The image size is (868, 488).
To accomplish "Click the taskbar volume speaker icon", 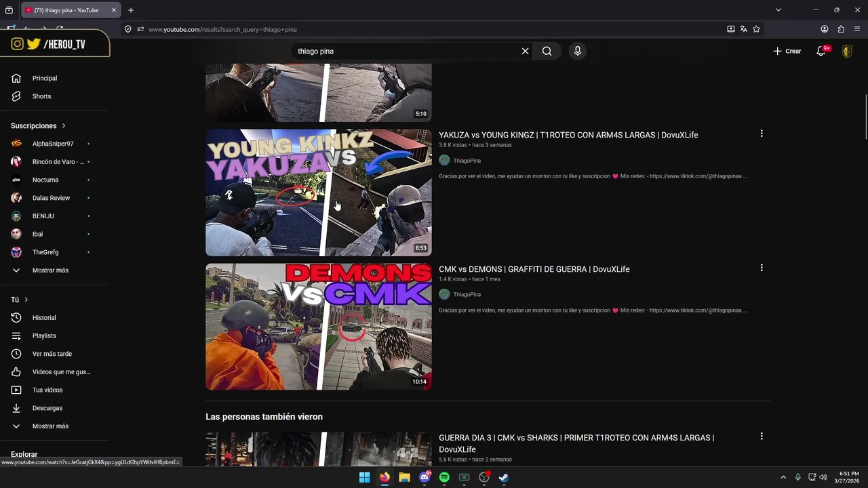I will click(823, 477).
